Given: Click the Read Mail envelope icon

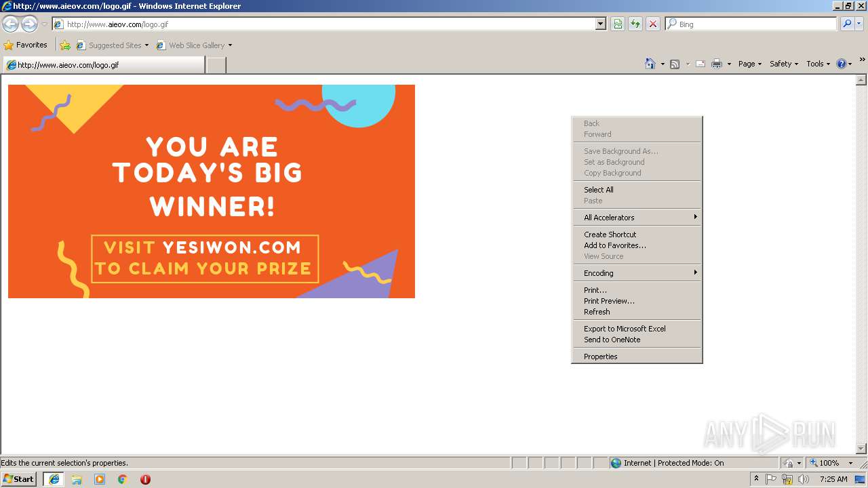Looking at the screenshot, I should pos(701,64).
